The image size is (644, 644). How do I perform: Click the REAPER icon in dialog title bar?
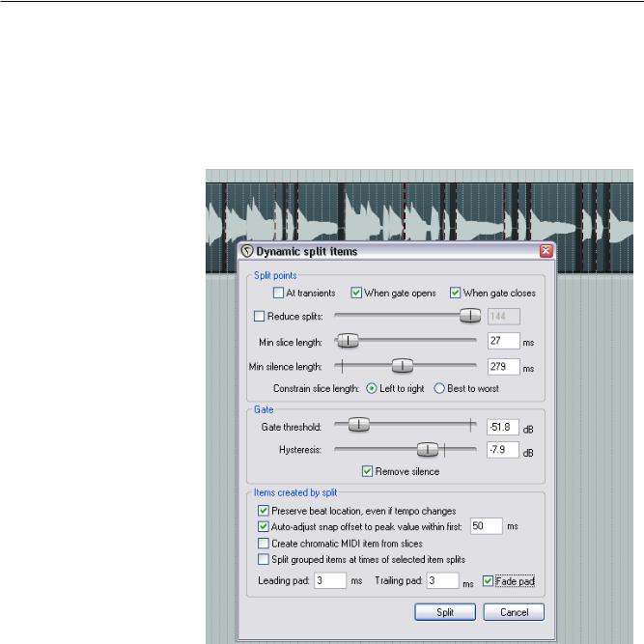pyautogui.click(x=247, y=251)
